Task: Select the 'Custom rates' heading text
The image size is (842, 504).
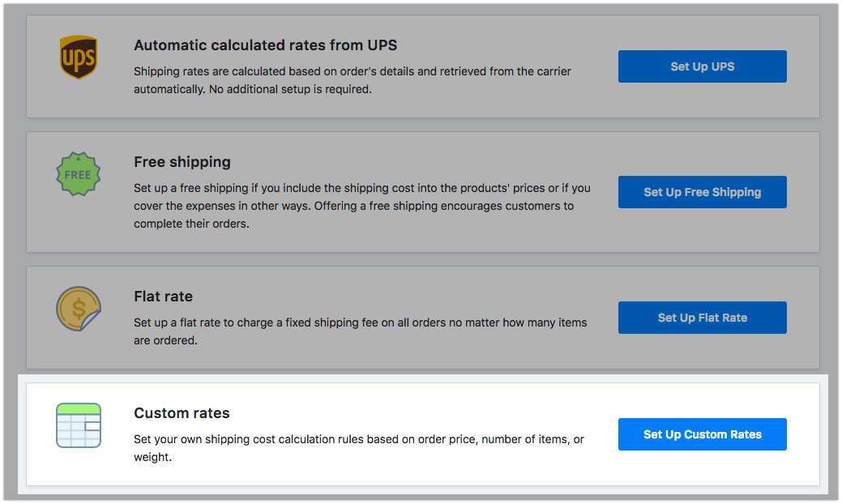Action: click(182, 413)
